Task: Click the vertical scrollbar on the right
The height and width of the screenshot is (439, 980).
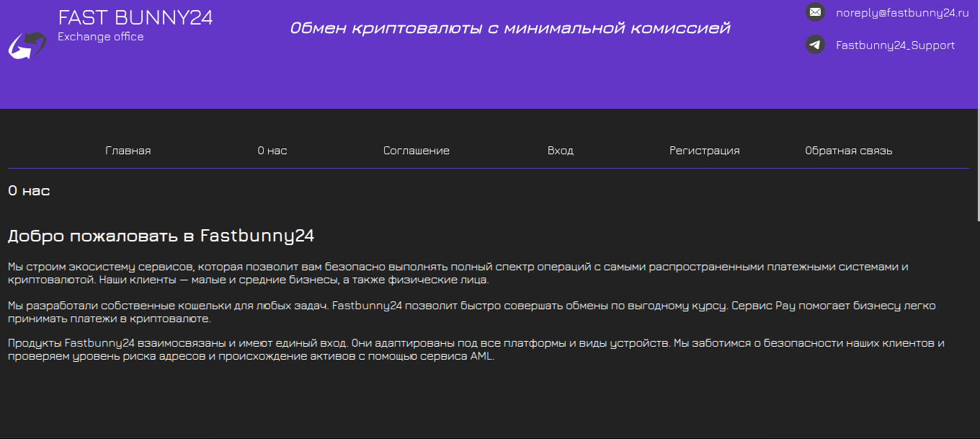Action: [976, 216]
